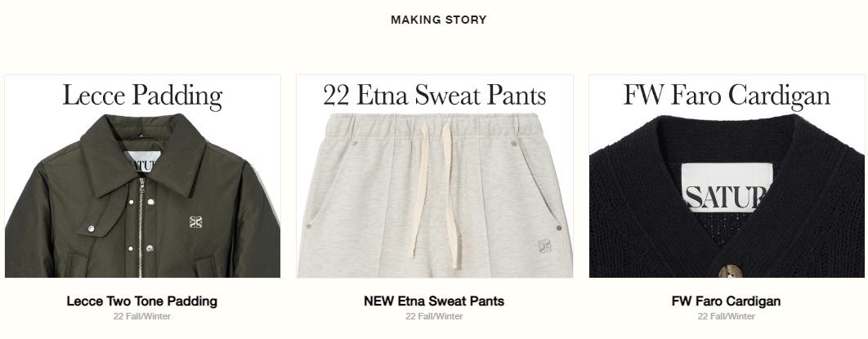Open the 22 Etna Sweat Pants thumbnail
Image resolution: width=868 pixels, height=339 pixels.
435,176
